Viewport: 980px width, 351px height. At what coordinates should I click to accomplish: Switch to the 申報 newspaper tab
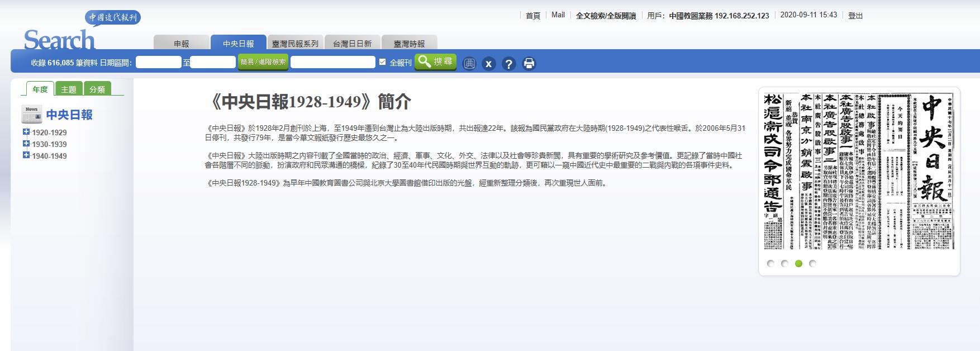pyautogui.click(x=181, y=44)
